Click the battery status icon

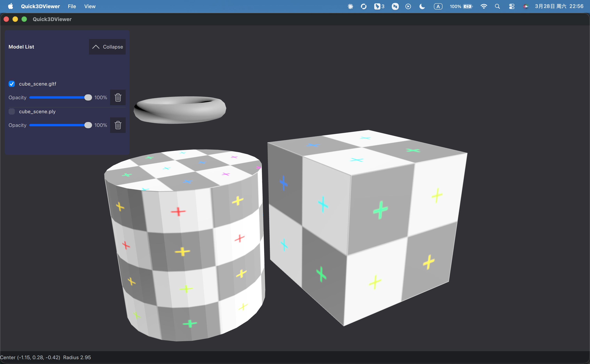tap(468, 6)
